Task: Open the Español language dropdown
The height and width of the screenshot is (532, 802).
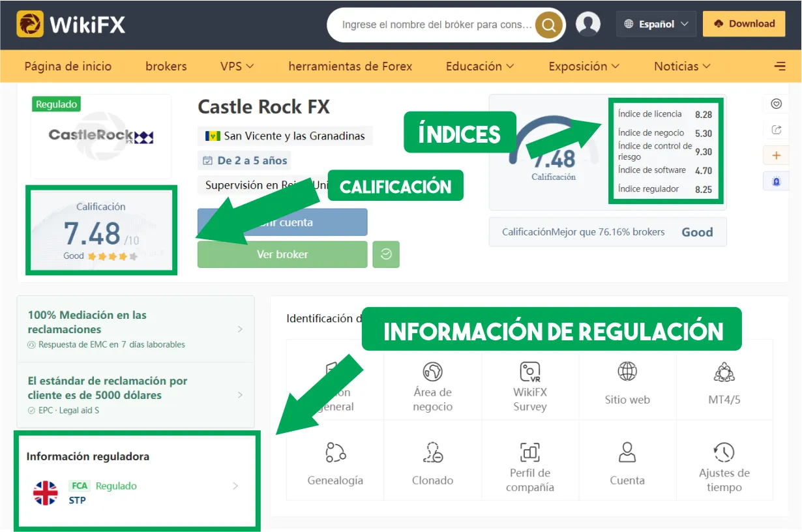Action: (x=656, y=24)
